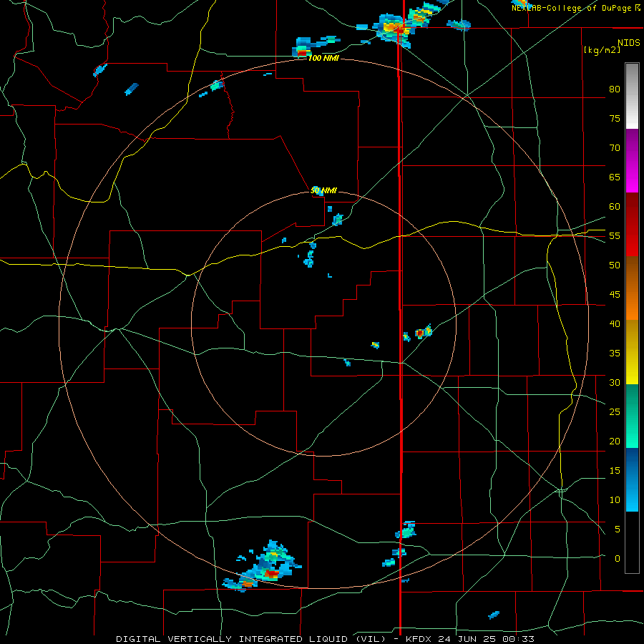This screenshot has width=644, height=644.
Task: Pick the green-teal segment of the color bar
Action: 632,416
